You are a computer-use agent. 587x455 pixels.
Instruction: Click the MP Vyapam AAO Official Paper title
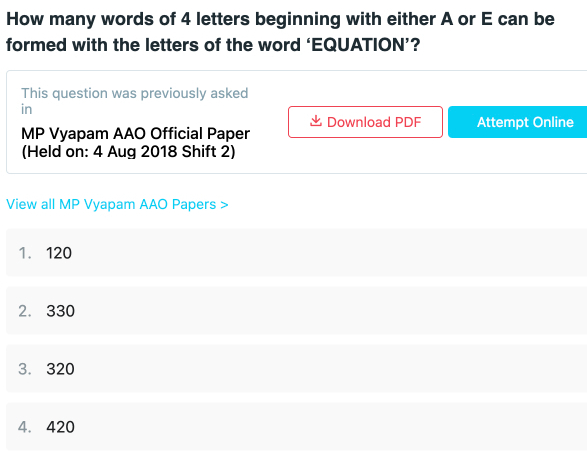click(x=136, y=133)
